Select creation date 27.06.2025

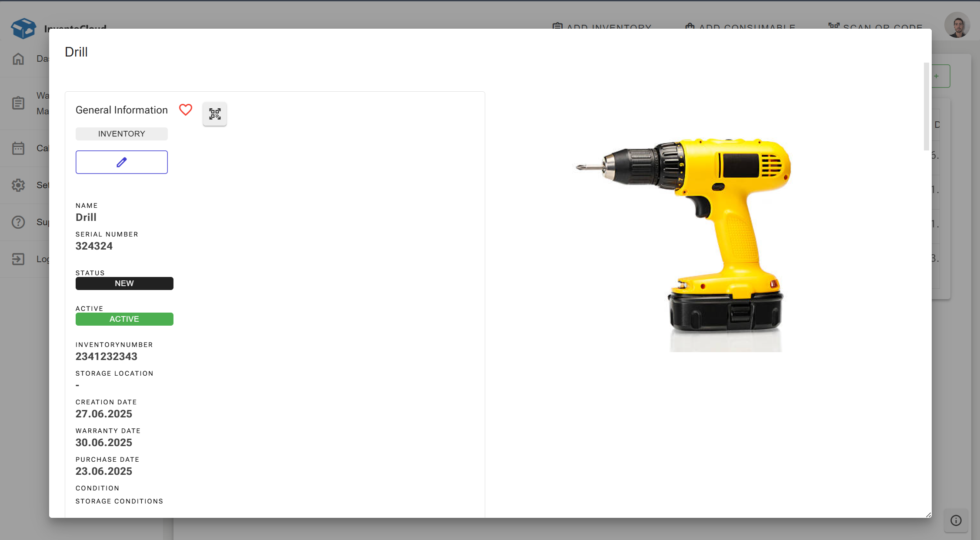104,414
